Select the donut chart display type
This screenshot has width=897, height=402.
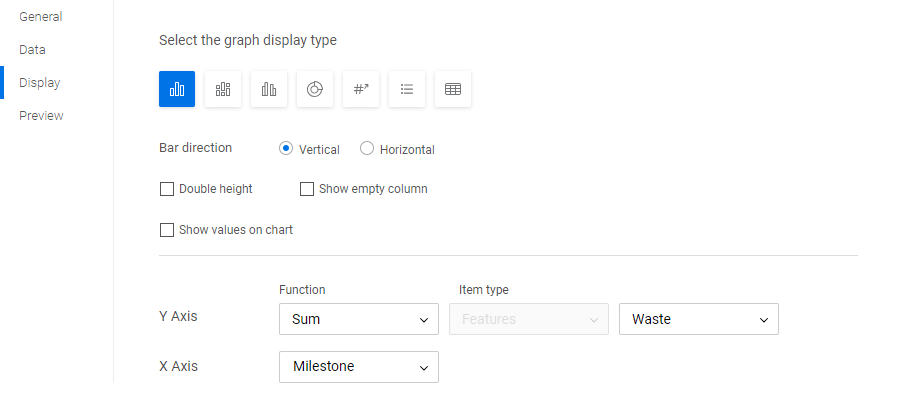click(315, 89)
